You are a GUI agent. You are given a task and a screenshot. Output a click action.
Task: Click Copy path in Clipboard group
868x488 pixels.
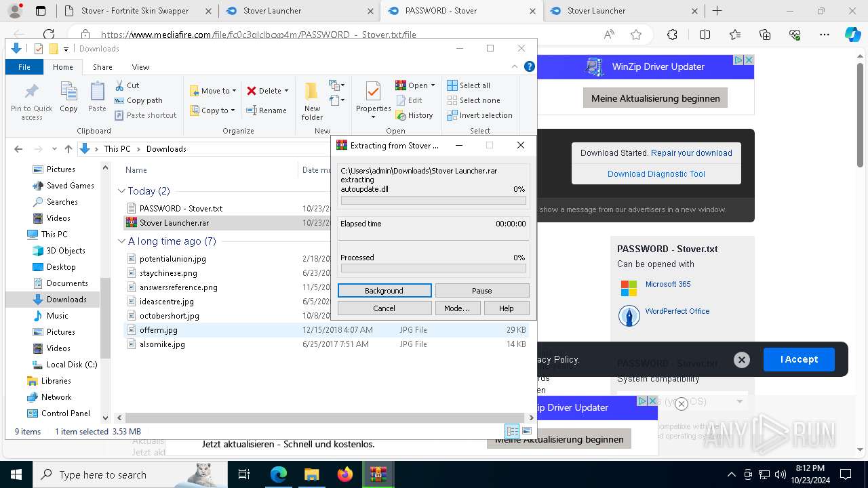coord(138,100)
